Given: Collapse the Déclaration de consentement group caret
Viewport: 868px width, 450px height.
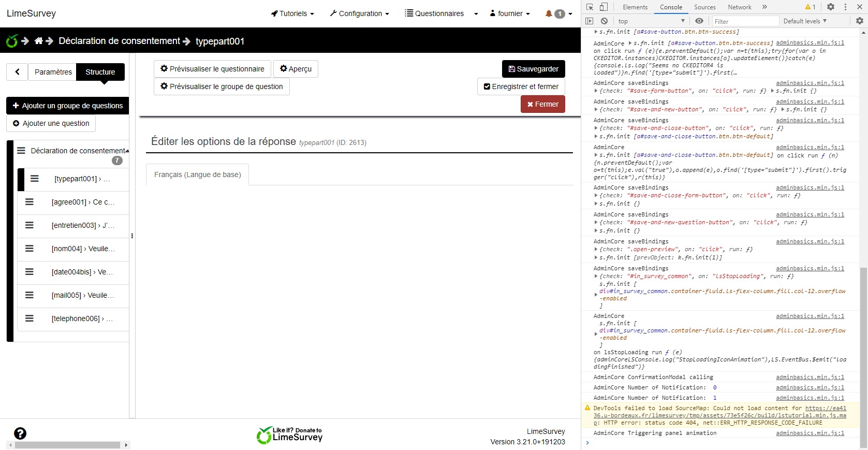Looking at the screenshot, I should (x=127, y=151).
